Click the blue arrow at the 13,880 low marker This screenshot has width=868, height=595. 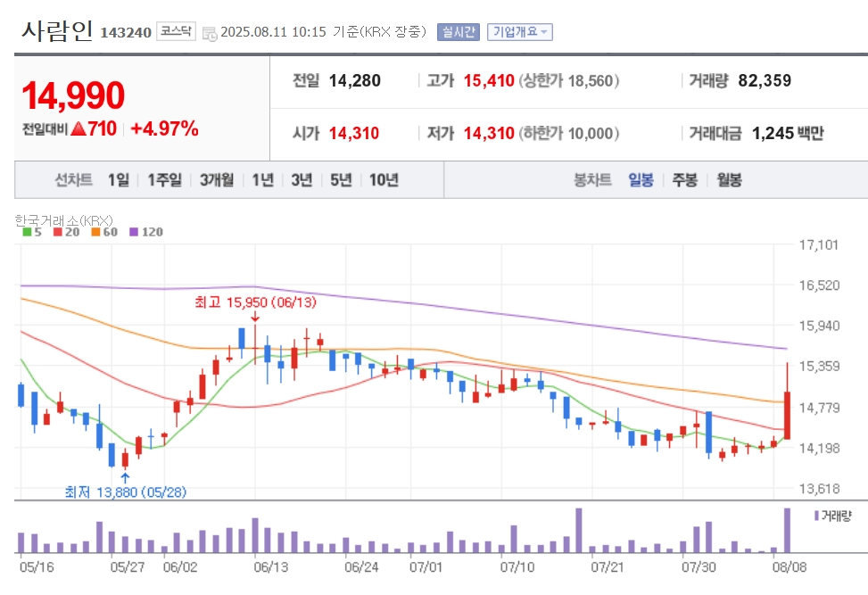[x=125, y=478]
